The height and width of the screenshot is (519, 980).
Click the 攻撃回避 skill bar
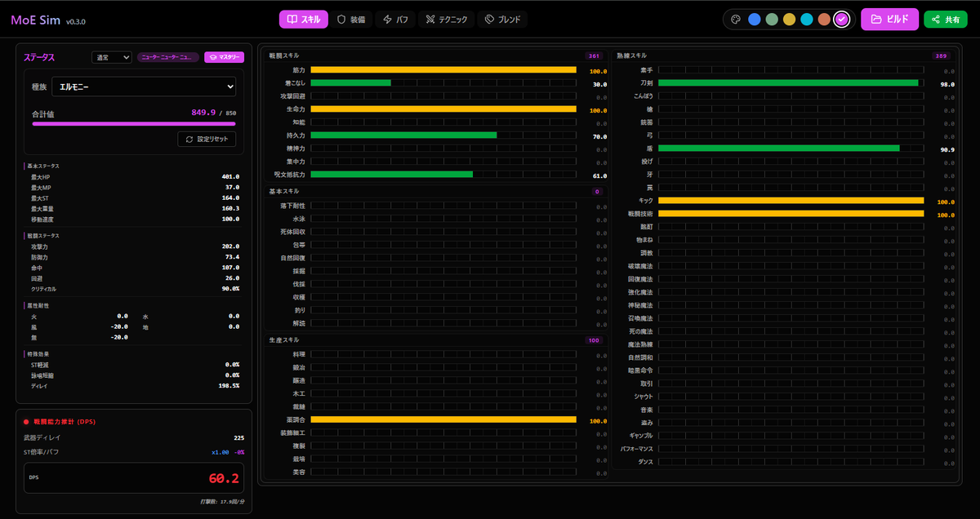[x=443, y=96]
